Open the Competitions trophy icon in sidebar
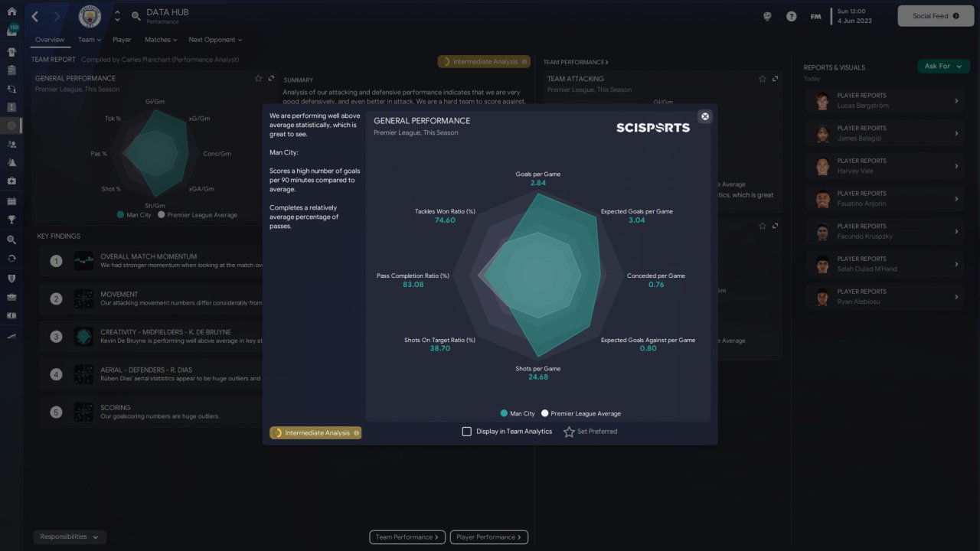The height and width of the screenshot is (551, 980). pyautogui.click(x=11, y=220)
